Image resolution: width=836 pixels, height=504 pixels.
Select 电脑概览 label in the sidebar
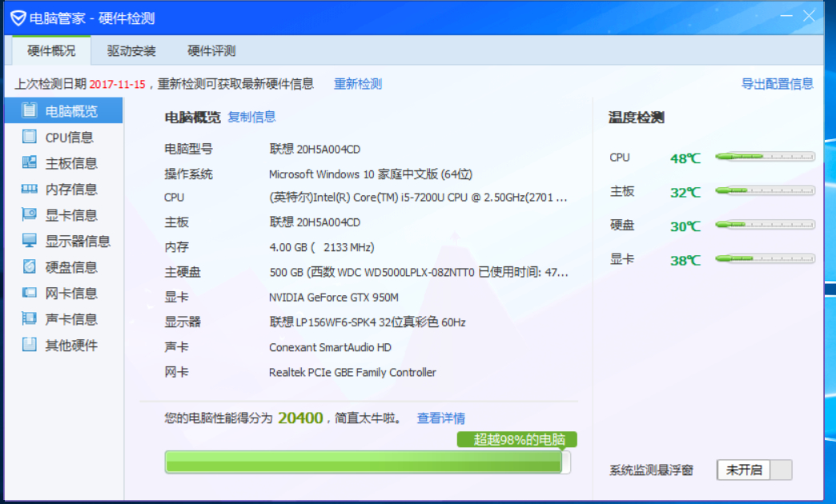tap(71, 111)
